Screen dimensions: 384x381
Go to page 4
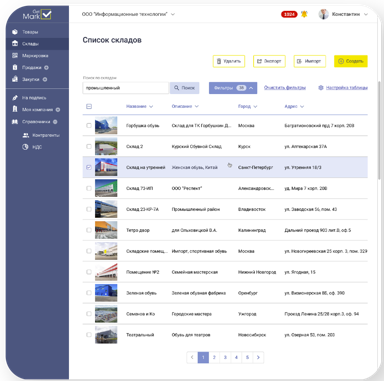coord(236,357)
